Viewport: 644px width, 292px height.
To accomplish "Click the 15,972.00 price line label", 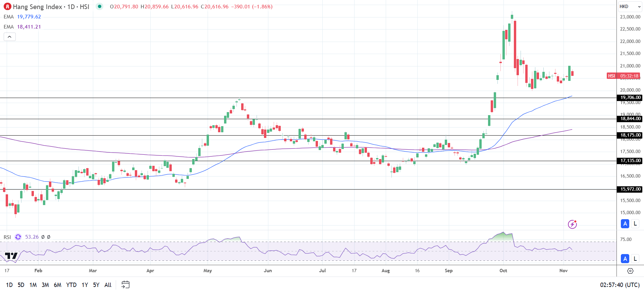I will point(630,189).
